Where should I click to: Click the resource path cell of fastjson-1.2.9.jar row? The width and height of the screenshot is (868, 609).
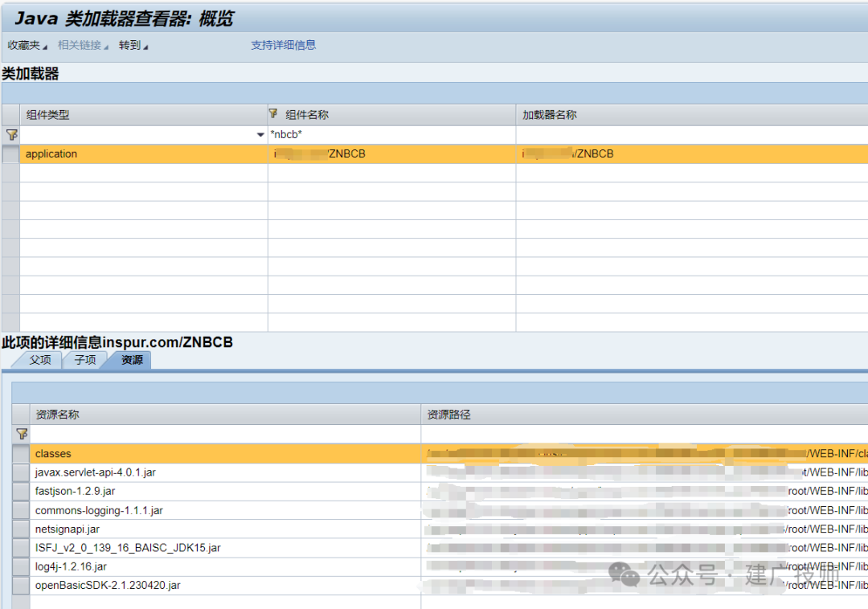click(645, 491)
